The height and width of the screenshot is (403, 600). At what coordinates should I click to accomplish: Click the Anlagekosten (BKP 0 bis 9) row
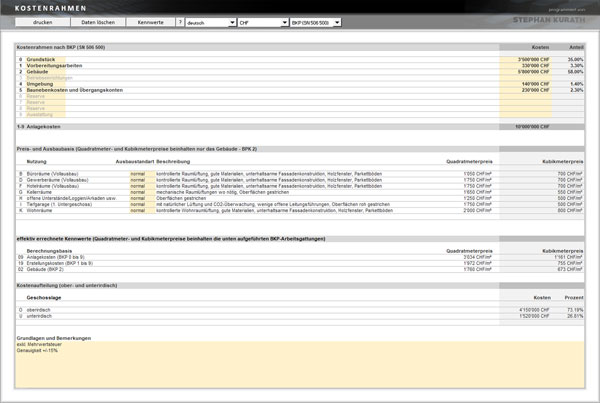coord(300,257)
